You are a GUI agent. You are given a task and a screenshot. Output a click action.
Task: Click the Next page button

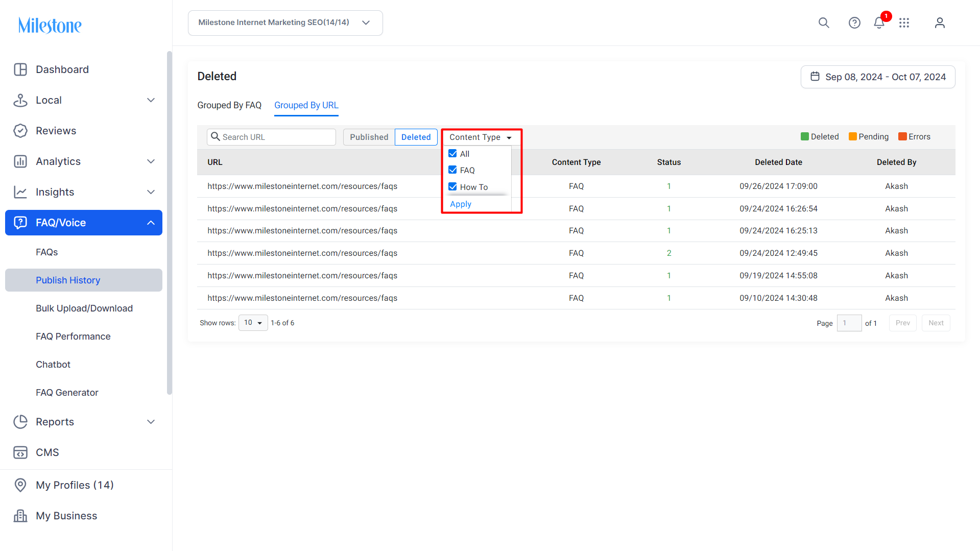[936, 323]
